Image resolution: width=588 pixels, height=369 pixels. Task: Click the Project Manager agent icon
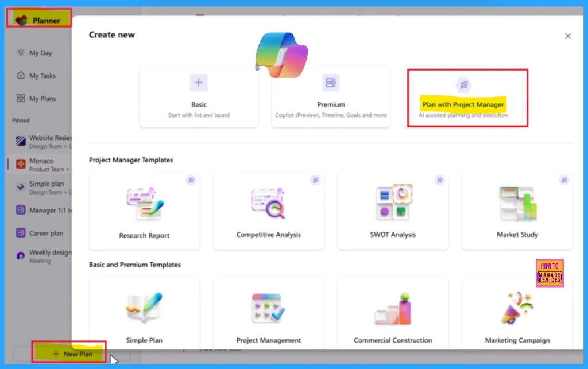pos(463,85)
